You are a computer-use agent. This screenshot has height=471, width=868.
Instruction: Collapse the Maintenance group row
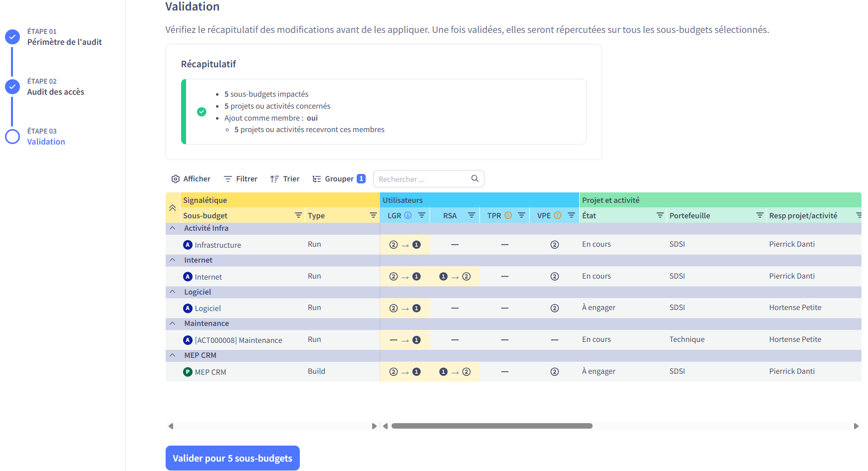coord(172,323)
